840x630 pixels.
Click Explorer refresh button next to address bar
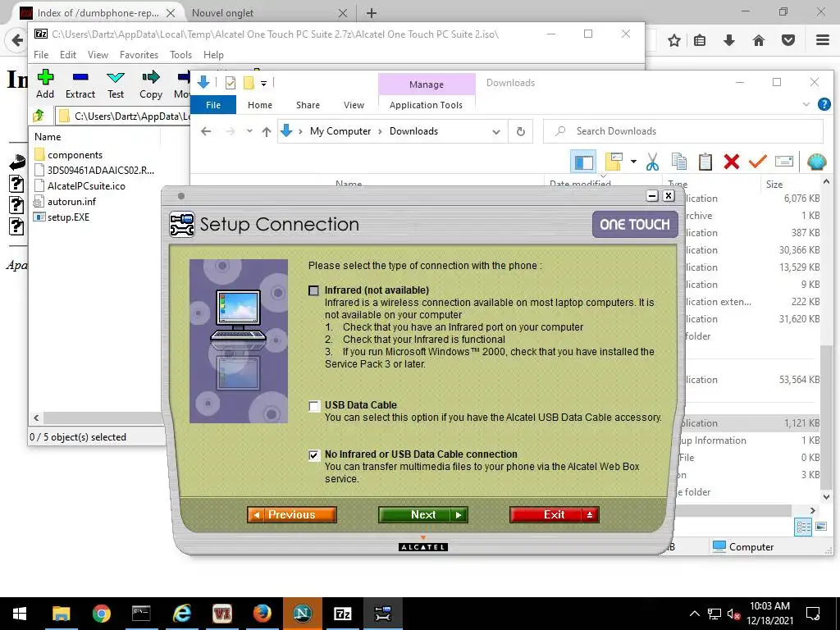pyautogui.click(x=520, y=131)
